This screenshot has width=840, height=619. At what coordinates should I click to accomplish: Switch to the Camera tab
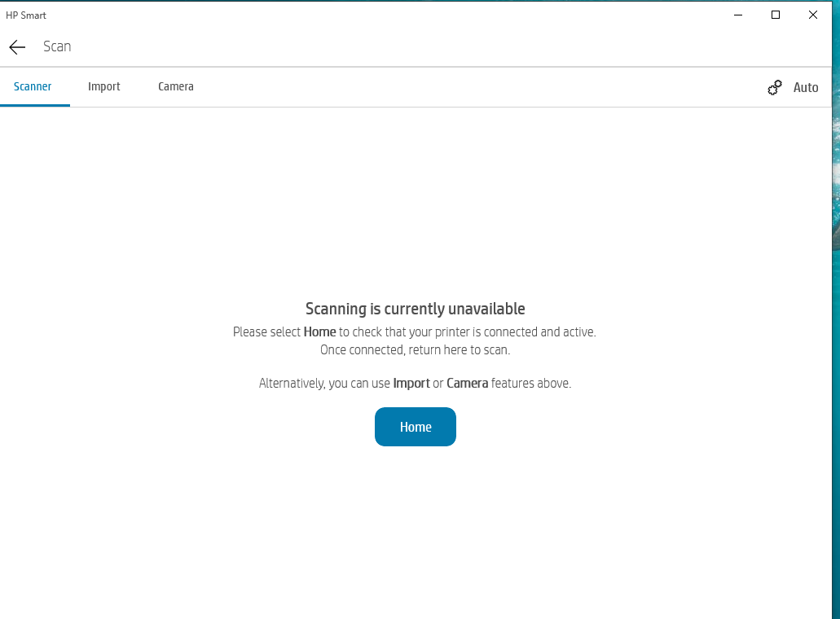point(175,86)
